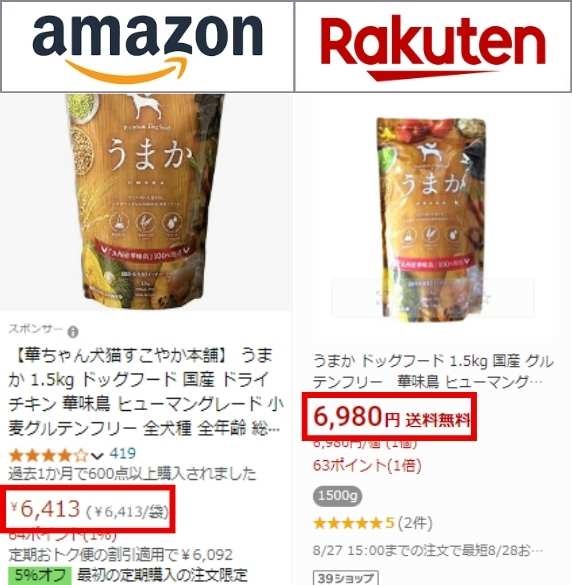Open the 華ちゃん犬猫すこやか本舗 product title
Viewport: 572px width, 585px height.
(x=146, y=392)
